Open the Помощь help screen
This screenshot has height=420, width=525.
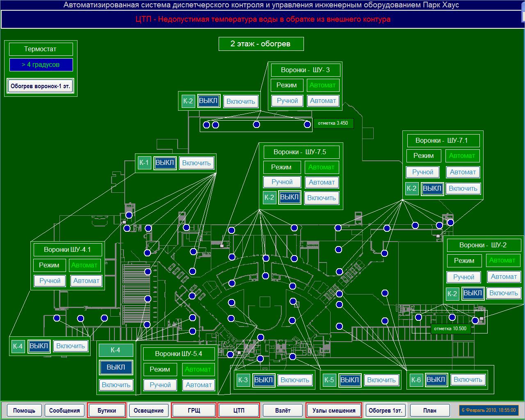pos(24,410)
